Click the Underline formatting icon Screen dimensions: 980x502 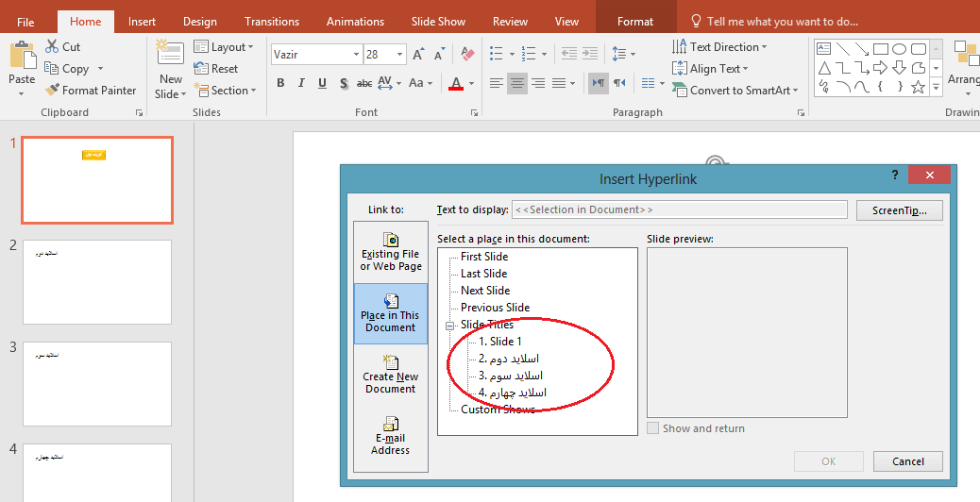click(322, 84)
